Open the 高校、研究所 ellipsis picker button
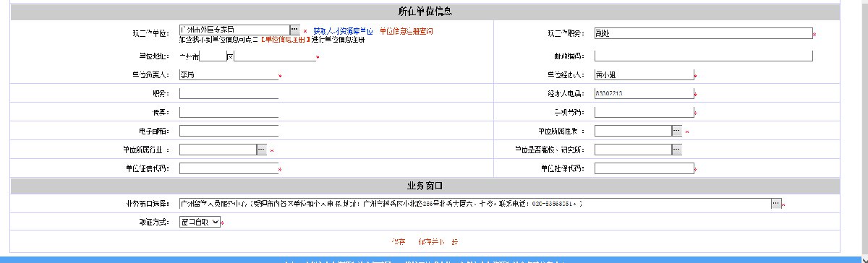 tap(677, 150)
